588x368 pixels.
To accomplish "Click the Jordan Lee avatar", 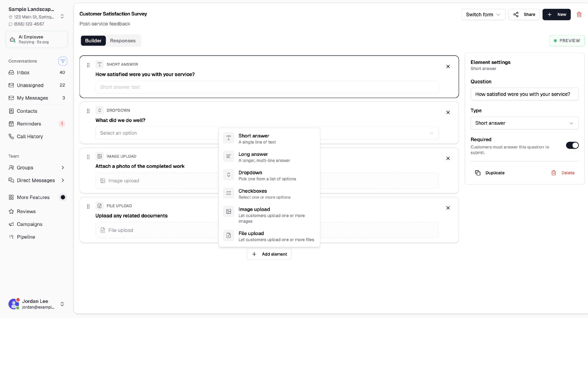I will [14, 304].
